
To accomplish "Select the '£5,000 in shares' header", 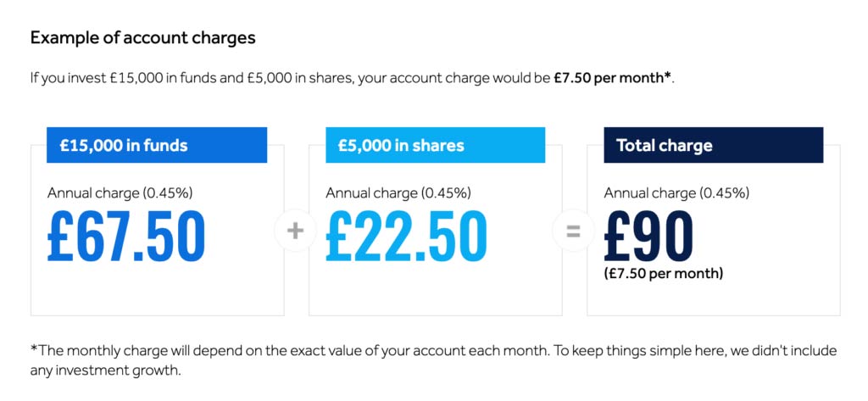I will tap(435, 145).
